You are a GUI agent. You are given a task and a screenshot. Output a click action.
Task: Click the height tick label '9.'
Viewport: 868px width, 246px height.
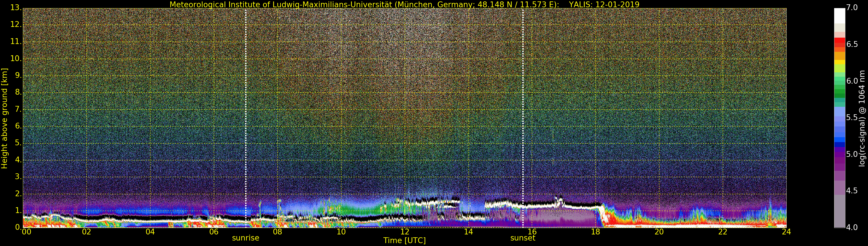click(18, 76)
